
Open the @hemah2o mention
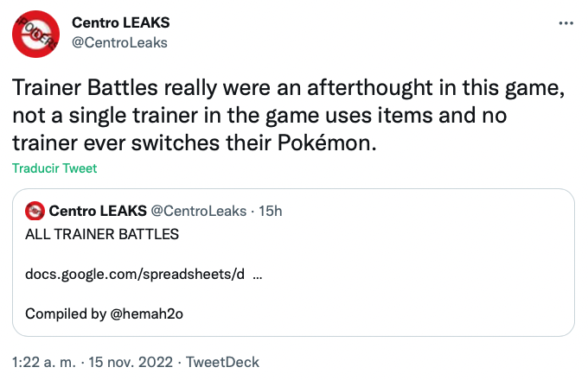click(x=147, y=313)
